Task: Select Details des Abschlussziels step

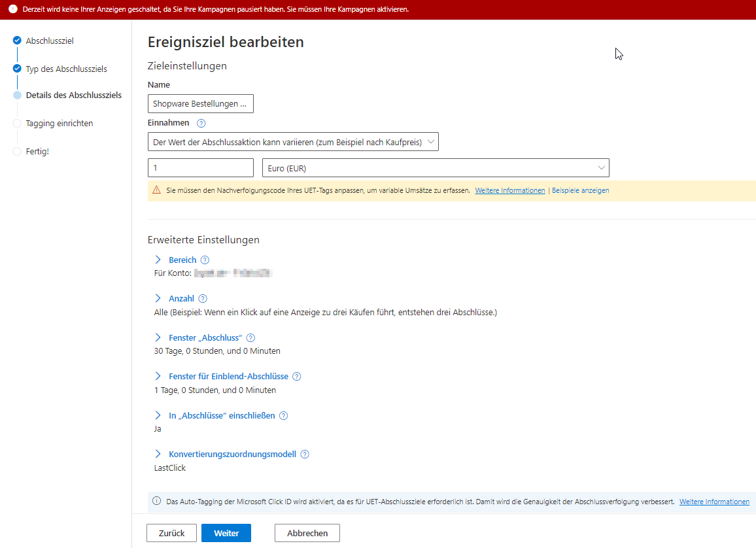Action: click(x=74, y=95)
